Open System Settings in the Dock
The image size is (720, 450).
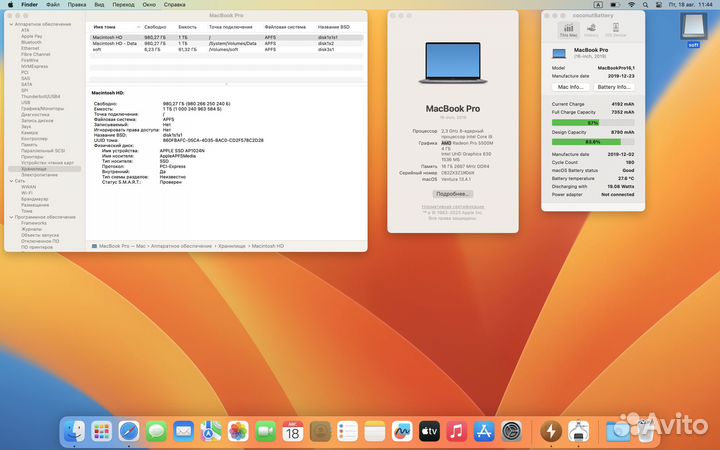coord(512,432)
